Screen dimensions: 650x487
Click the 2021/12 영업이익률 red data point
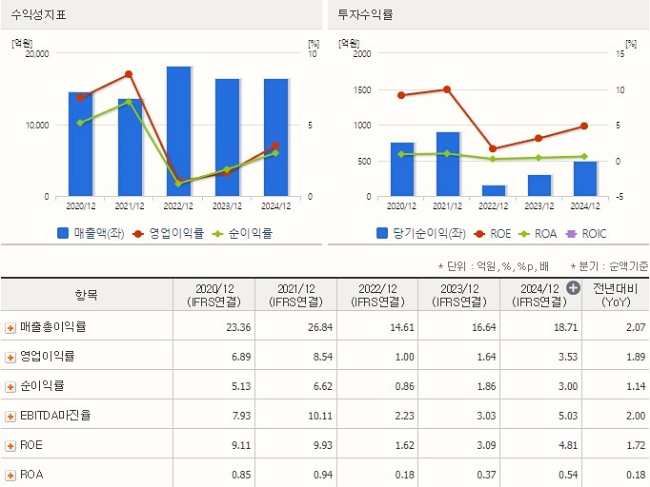[x=129, y=74]
